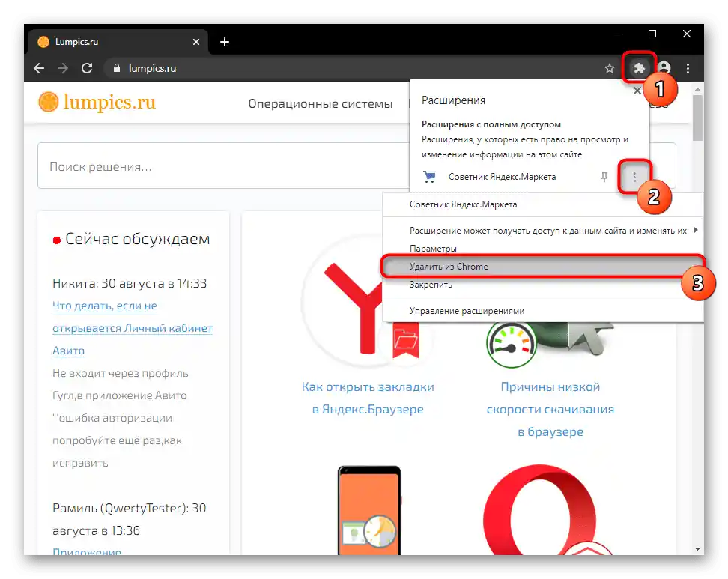Open more actions for Советник Яндекс.Маркета

(x=634, y=177)
